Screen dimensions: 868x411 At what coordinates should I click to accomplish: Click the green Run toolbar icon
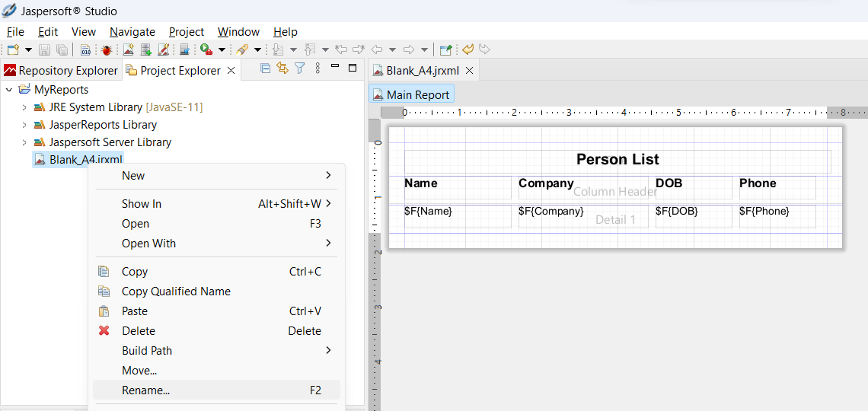click(206, 49)
